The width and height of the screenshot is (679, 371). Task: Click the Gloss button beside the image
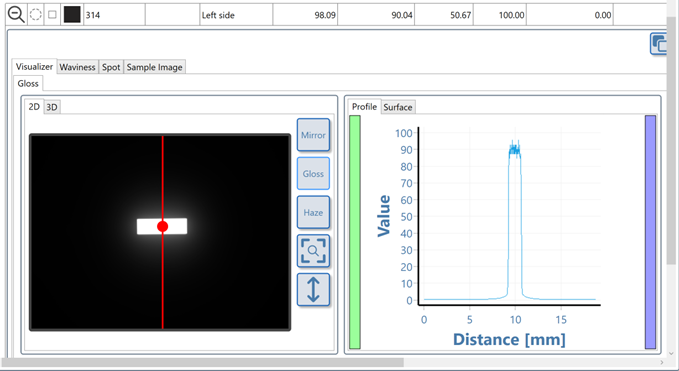[313, 174]
